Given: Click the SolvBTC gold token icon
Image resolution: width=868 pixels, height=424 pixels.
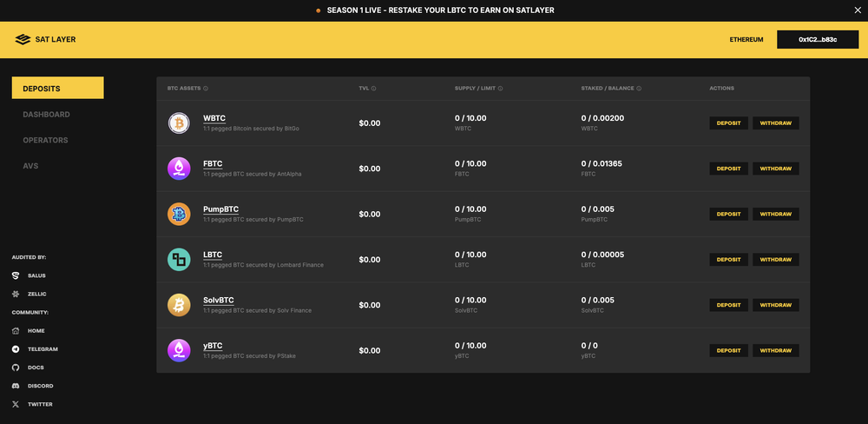Looking at the screenshot, I should (x=179, y=305).
